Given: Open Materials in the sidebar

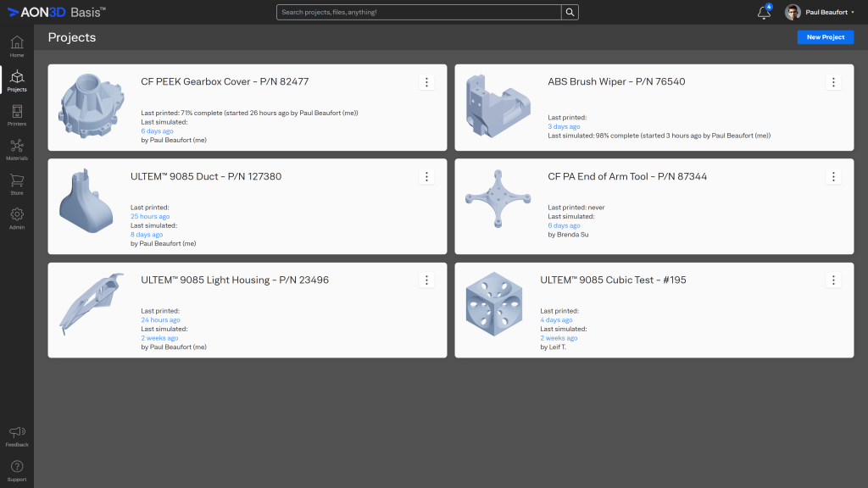Looking at the screenshot, I should pos(17,149).
